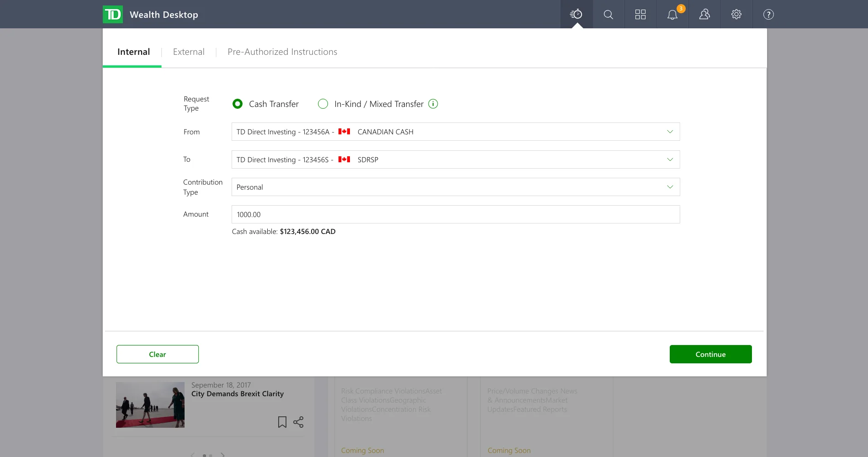The image size is (868, 457).
Task: Click the Cash available $123,456.00 CAD text
Action: pos(284,232)
